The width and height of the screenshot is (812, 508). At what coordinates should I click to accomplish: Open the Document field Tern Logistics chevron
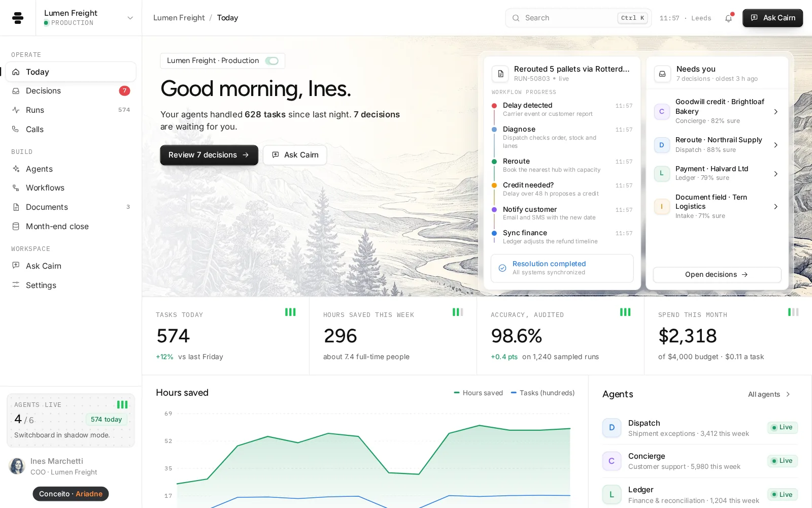[x=775, y=207]
